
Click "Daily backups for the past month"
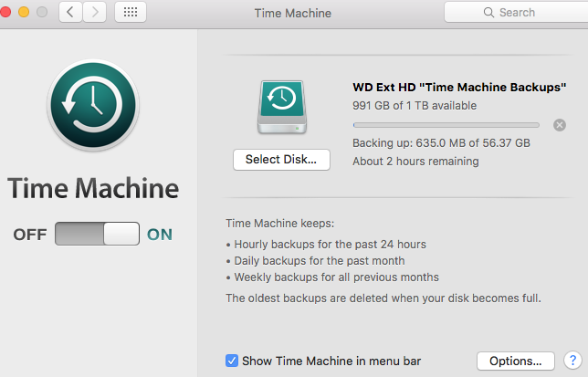click(x=320, y=261)
